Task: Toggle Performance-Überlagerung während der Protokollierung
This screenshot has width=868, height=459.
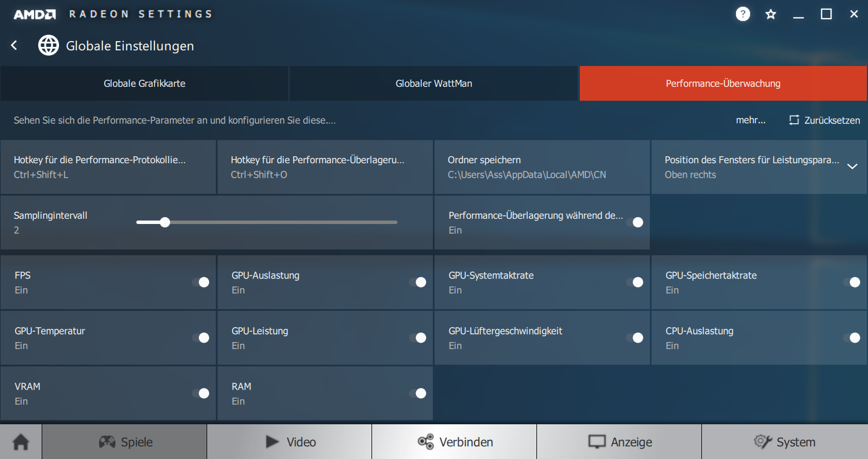Action: 634,222
